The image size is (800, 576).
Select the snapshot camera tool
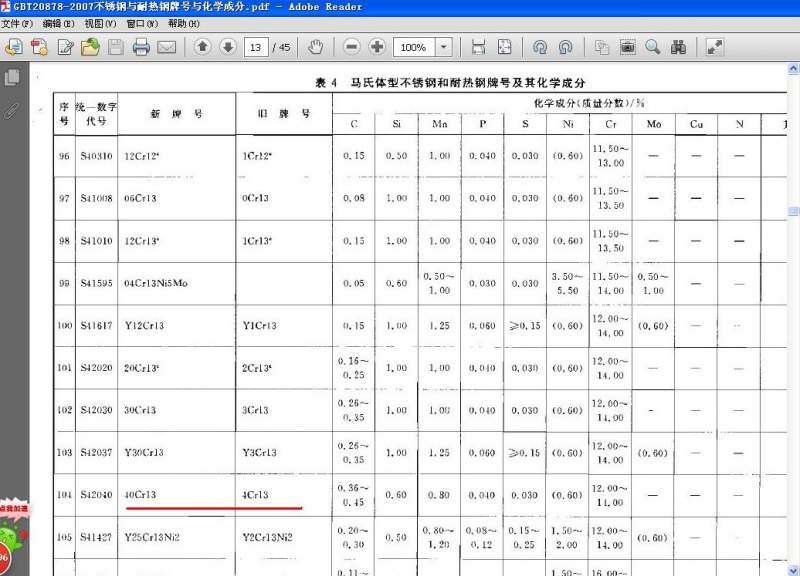tap(628, 47)
